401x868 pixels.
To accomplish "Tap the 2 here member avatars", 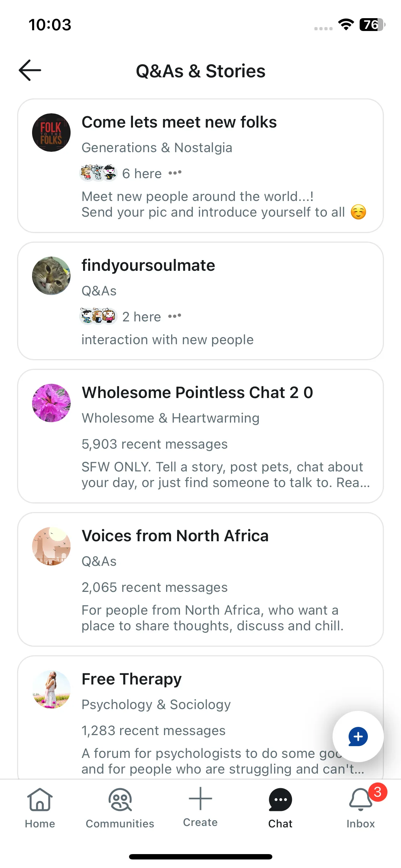I will click(x=98, y=316).
